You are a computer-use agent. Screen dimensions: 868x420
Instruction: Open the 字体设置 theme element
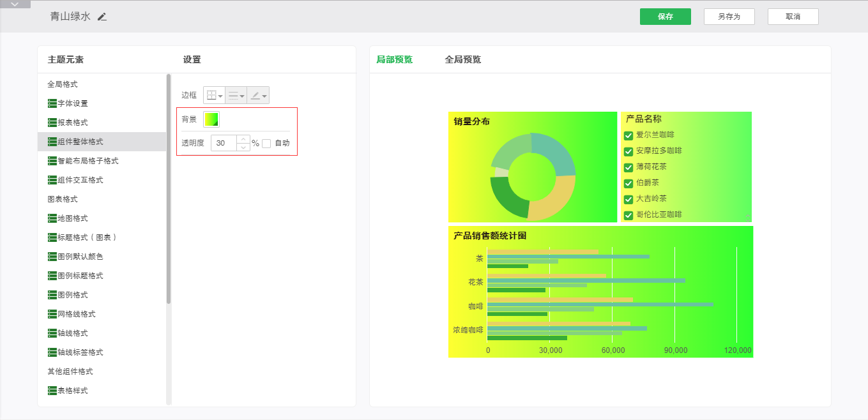(72, 103)
